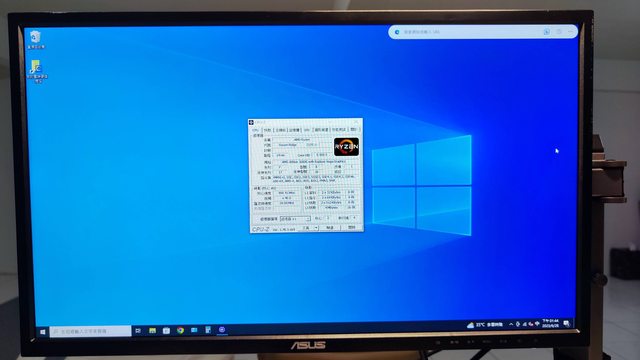Click the taskbar search input field

(91, 331)
